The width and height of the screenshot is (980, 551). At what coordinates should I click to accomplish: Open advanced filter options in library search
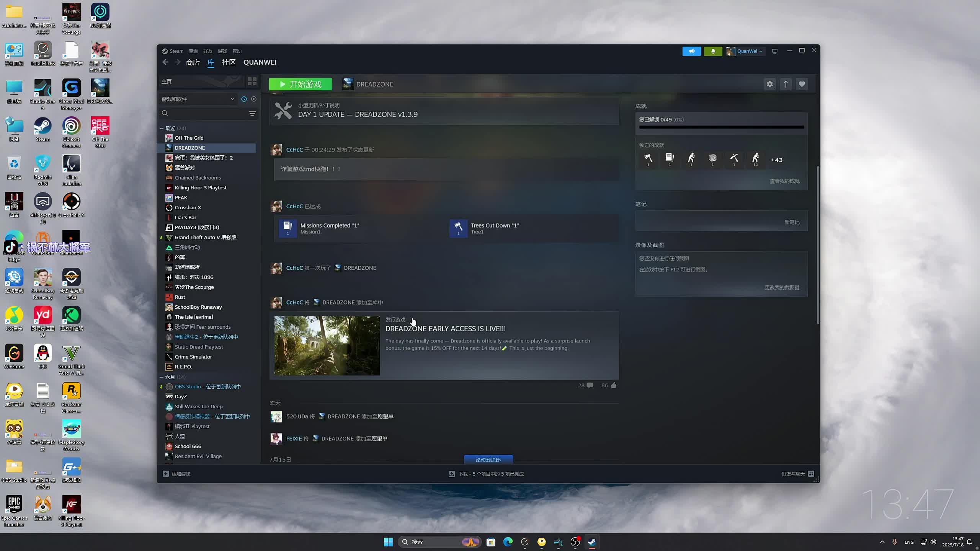point(252,114)
